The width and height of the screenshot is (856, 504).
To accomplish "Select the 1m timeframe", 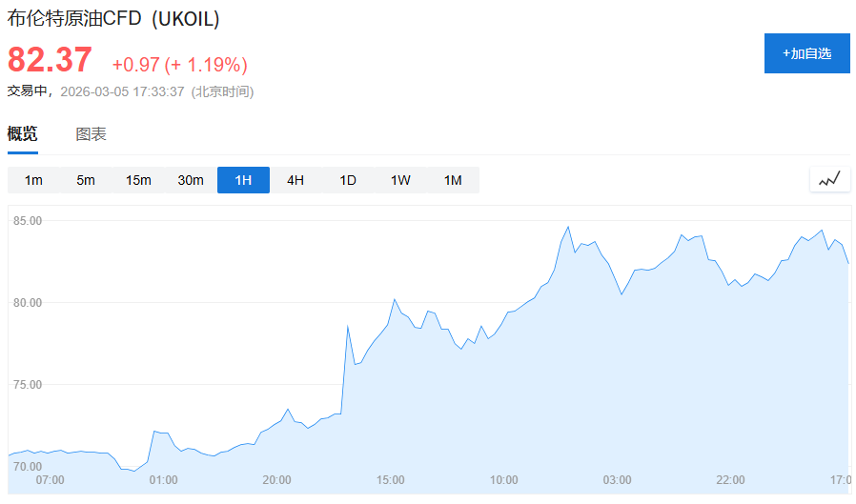I will click(x=33, y=180).
